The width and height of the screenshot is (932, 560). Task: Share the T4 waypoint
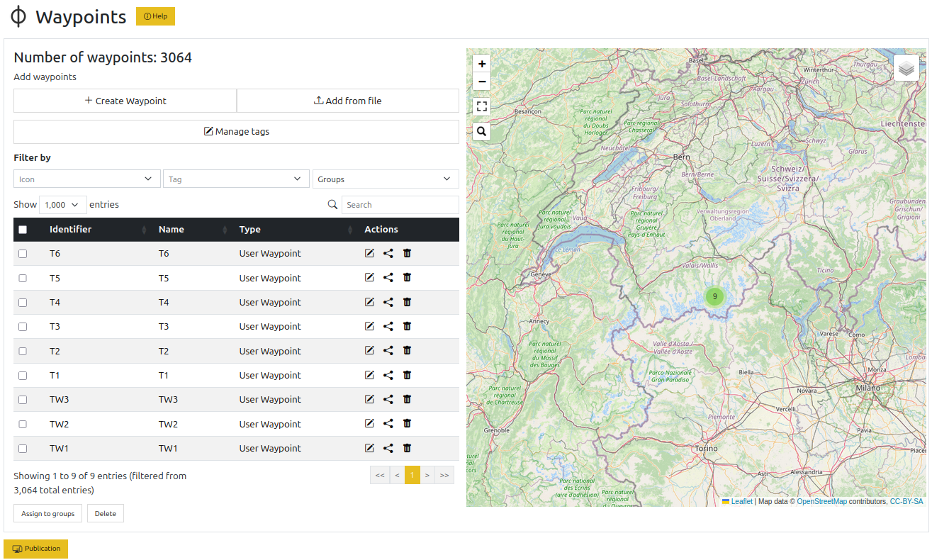pyautogui.click(x=388, y=302)
